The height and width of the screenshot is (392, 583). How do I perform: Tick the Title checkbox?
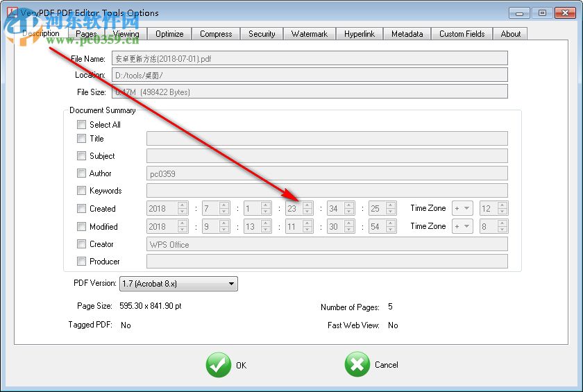click(81, 139)
